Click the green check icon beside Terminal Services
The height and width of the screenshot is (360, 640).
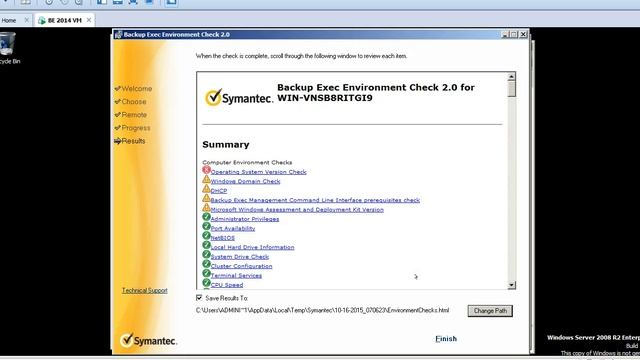(207, 273)
